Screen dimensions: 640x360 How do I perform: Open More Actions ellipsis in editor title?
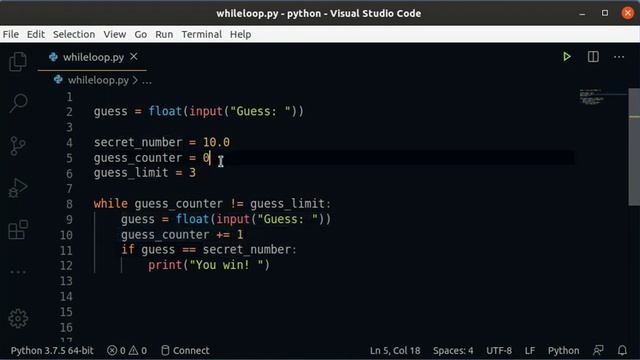tap(619, 57)
